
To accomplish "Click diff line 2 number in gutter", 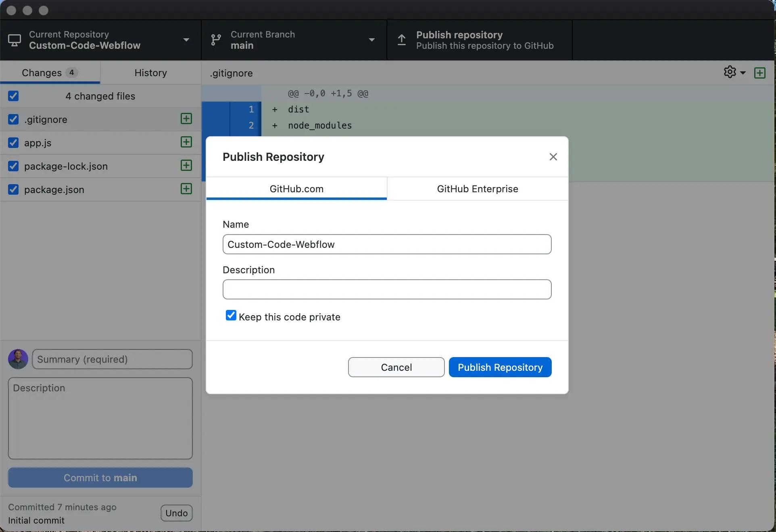I will (251, 125).
